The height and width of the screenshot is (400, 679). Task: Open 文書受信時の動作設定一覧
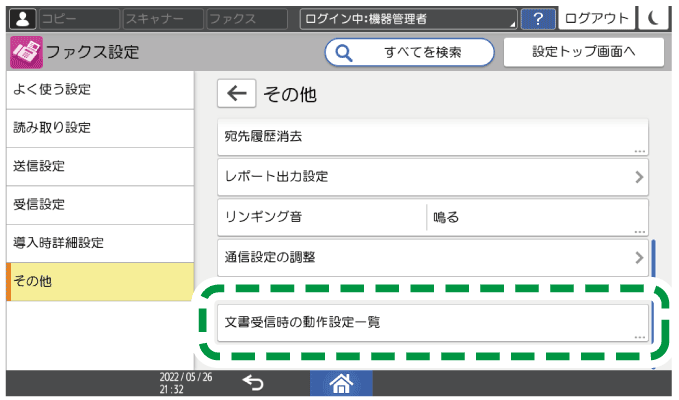click(x=433, y=323)
